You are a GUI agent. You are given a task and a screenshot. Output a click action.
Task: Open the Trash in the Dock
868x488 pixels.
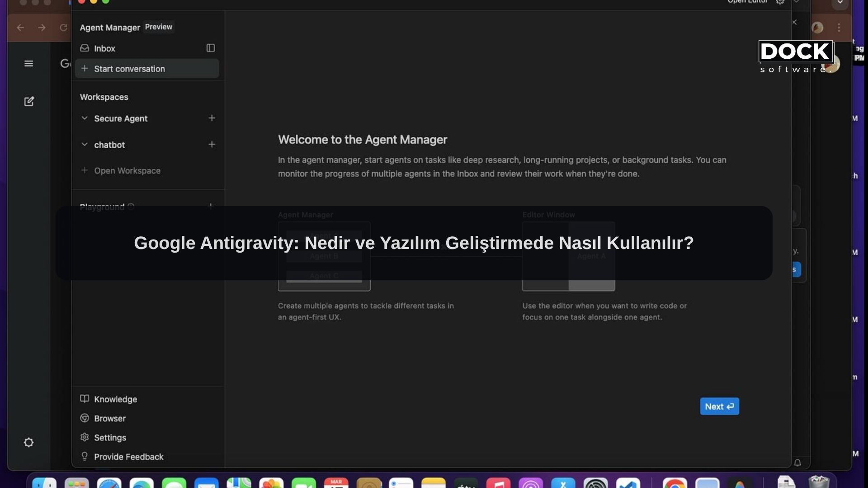click(819, 482)
